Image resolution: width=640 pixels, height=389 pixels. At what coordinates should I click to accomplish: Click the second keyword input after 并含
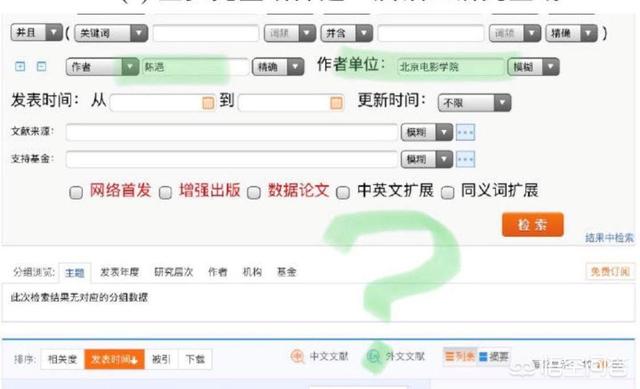(431, 33)
